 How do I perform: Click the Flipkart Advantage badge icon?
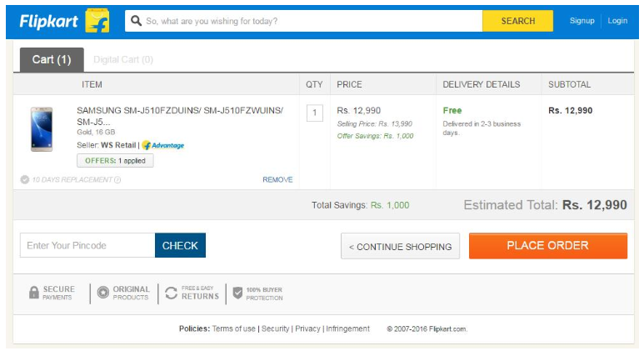click(x=147, y=145)
